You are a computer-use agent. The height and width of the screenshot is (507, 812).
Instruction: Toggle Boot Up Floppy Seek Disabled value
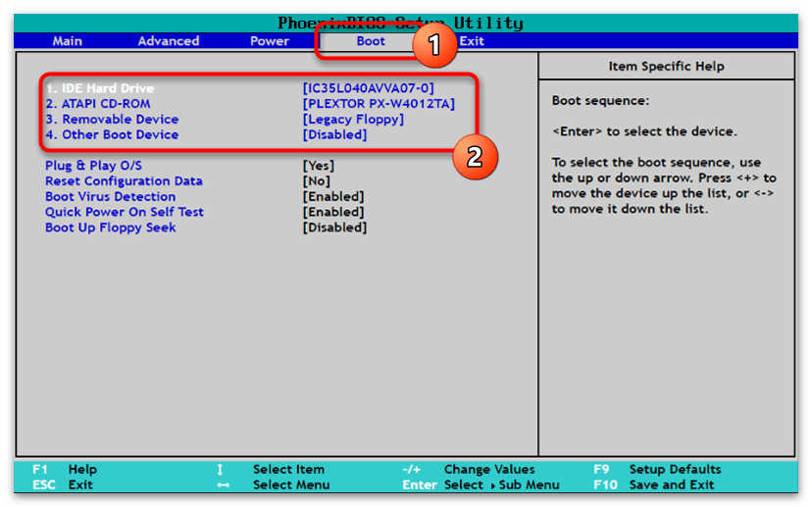(334, 228)
